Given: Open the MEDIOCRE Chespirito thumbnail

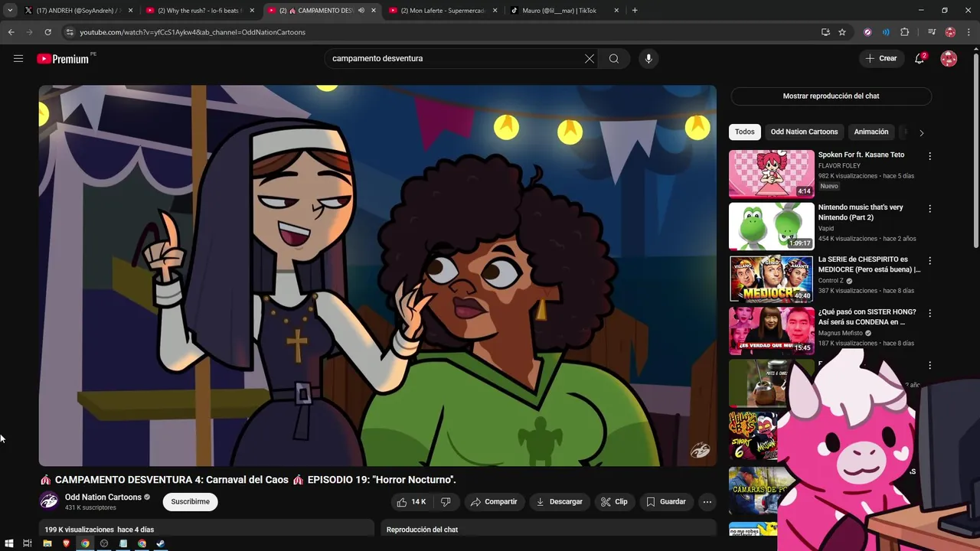Looking at the screenshot, I should [772, 279].
